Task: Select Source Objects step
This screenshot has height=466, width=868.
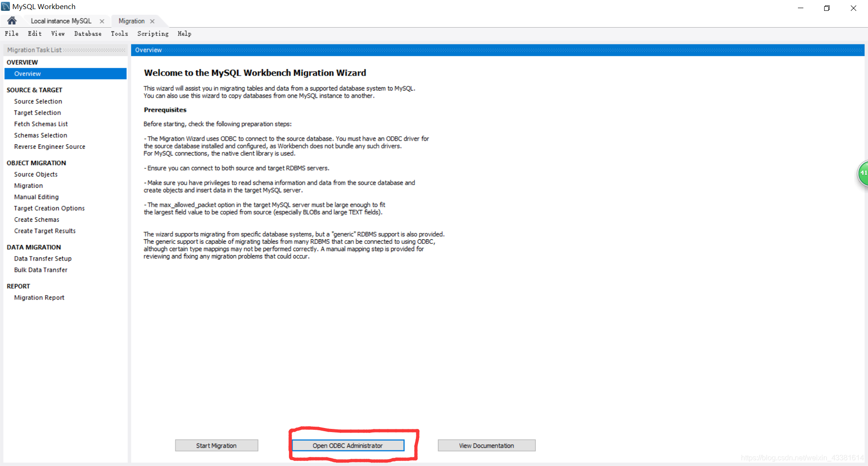Action: pyautogui.click(x=36, y=174)
